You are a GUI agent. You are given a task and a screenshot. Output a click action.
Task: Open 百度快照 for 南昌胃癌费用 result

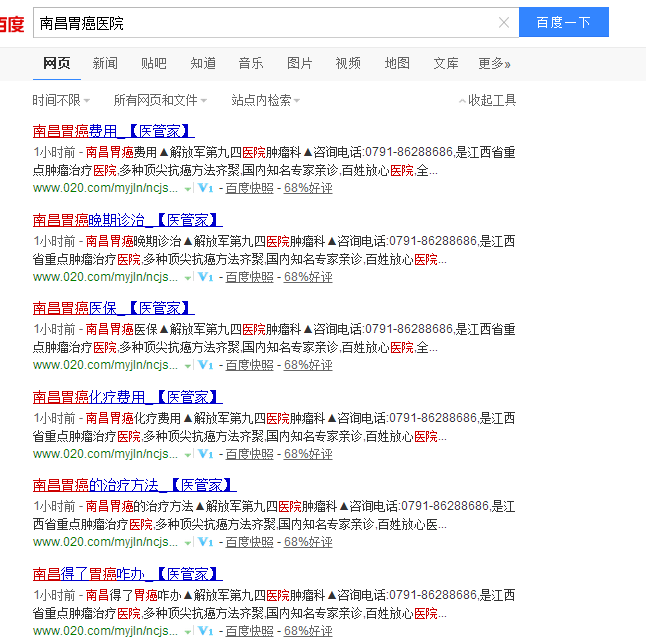(249, 188)
